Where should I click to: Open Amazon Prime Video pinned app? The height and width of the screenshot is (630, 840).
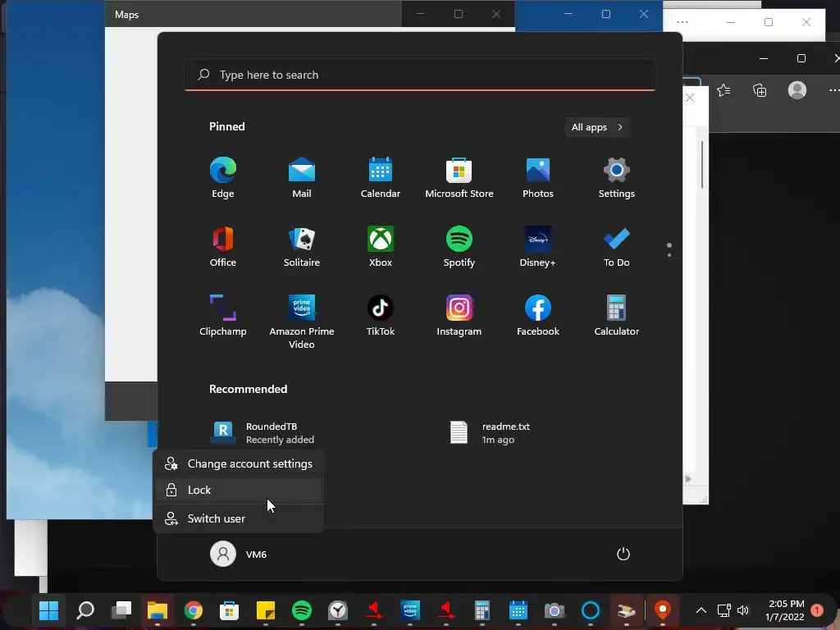coord(302,322)
